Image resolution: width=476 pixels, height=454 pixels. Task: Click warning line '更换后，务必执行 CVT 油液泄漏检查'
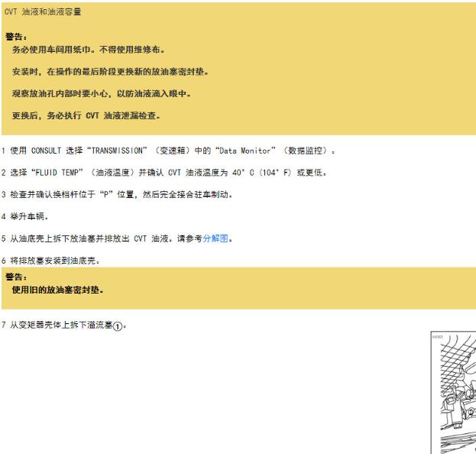(x=86, y=115)
